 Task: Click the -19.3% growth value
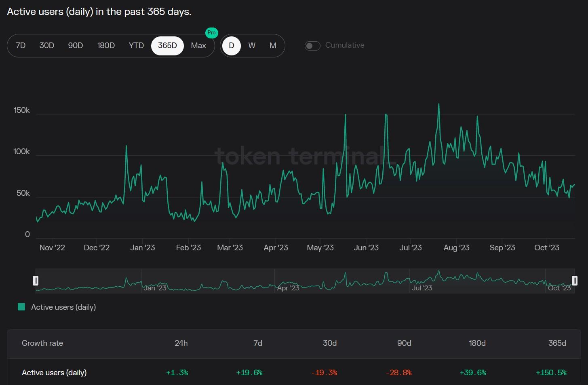324,373
